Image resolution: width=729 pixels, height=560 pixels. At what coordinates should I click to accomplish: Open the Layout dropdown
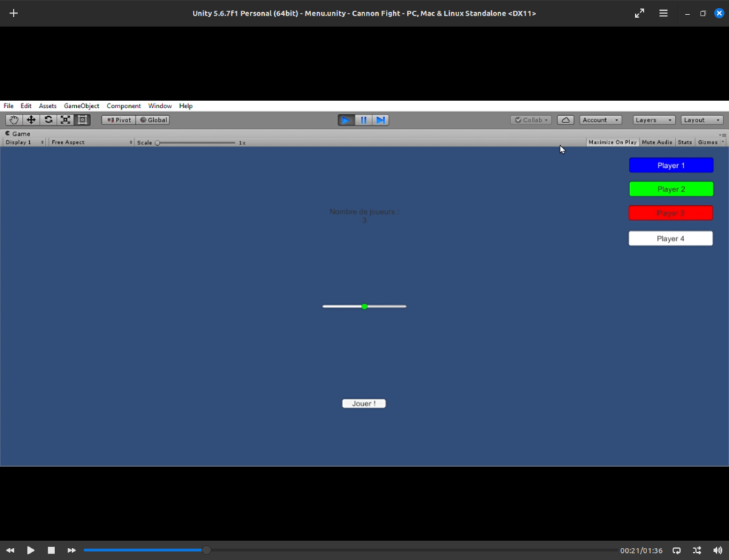[x=702, y=120]
